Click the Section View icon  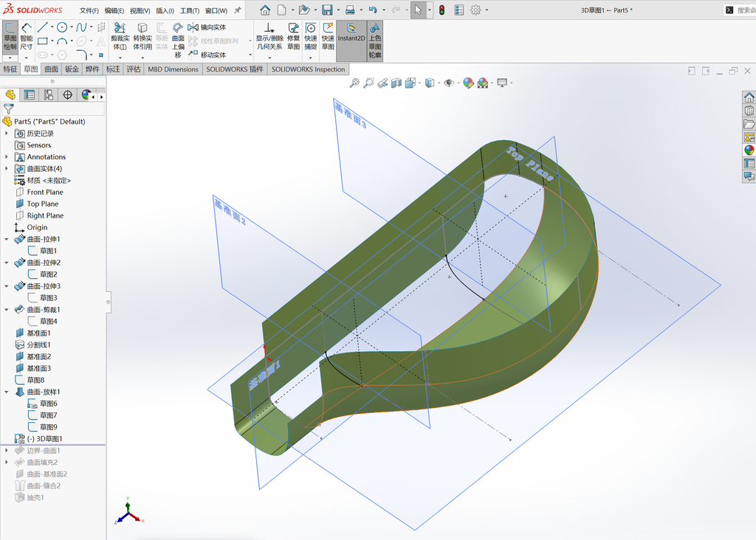click(396, 83)
